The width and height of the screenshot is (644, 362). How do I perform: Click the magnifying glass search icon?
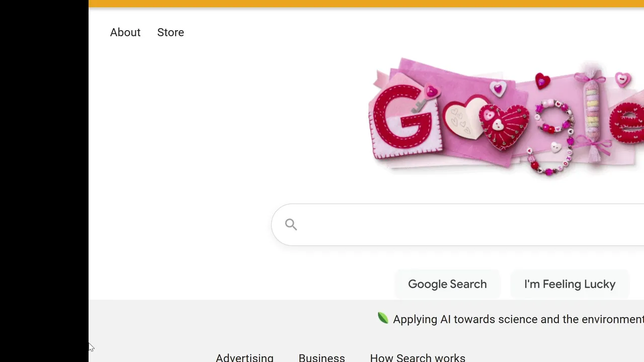(x=291, y=225)
